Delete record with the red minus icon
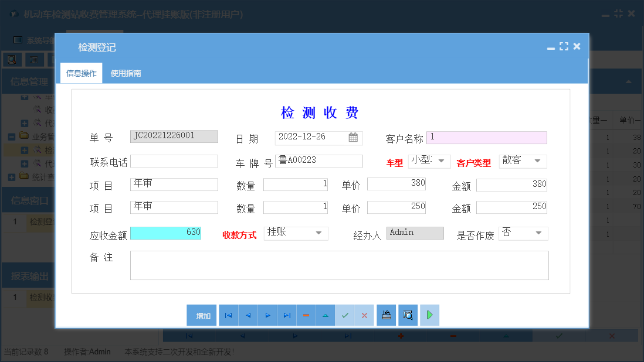The height and width of the screenshot is (362, 644). point(306,315)
